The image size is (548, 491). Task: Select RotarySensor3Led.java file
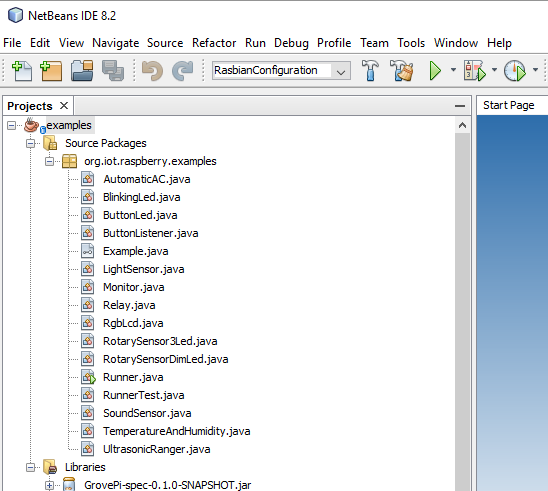click(160, 341)
